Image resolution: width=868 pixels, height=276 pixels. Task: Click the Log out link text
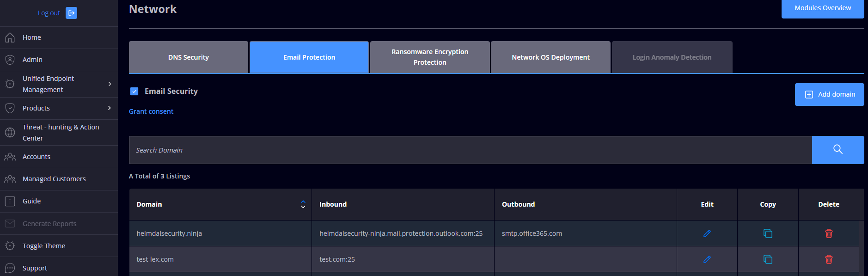tap(49, 13)
